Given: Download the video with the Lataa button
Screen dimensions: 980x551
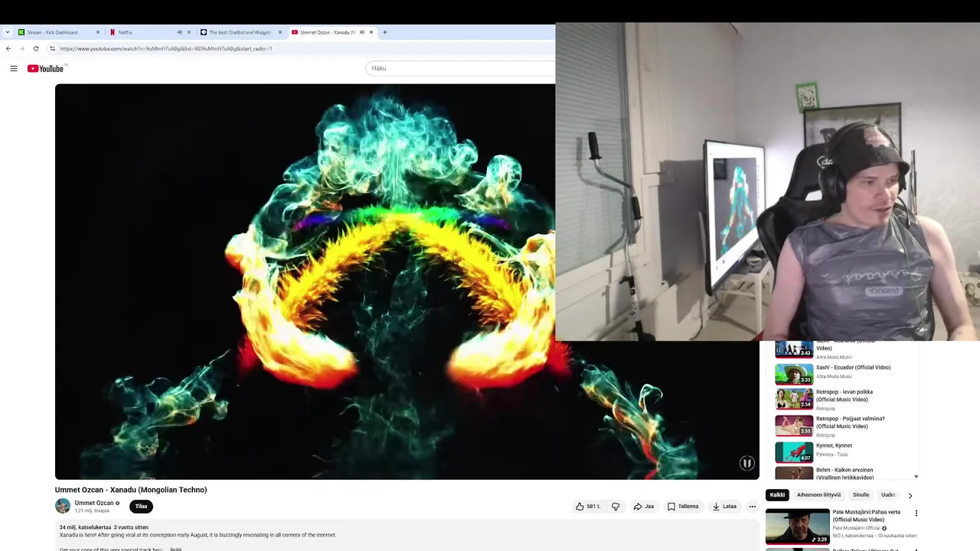Looking at the screenshot, I should click(x=724, y=506).
